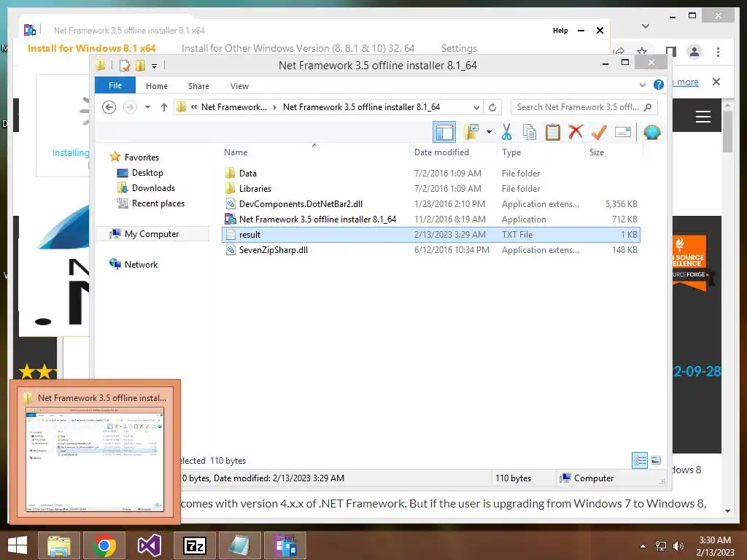Screen dimensions: 747x560
Task: Click the browser vertical scrollbar thumb
Action: pyautogui.click(x=727, y=131)
